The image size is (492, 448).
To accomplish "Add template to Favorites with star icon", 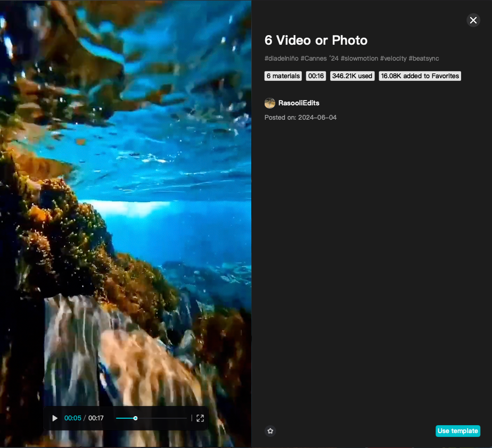I will tap(270, 431).
